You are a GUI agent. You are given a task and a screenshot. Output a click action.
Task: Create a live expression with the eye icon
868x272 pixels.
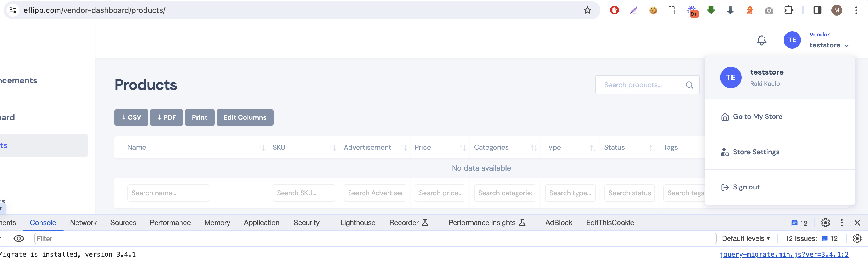tap(19, 239)
